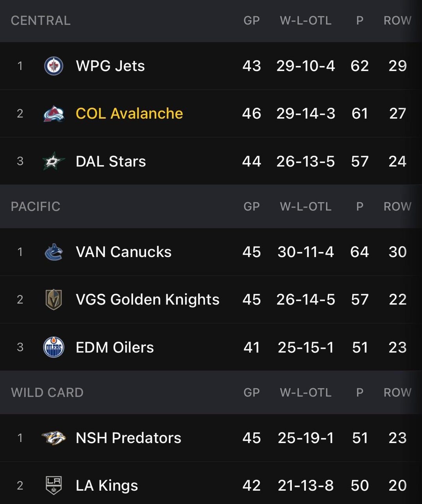422x504 pixels.
Task: Tap the Vegas Golden Knights logo
Action: click(x=54, y=300)
